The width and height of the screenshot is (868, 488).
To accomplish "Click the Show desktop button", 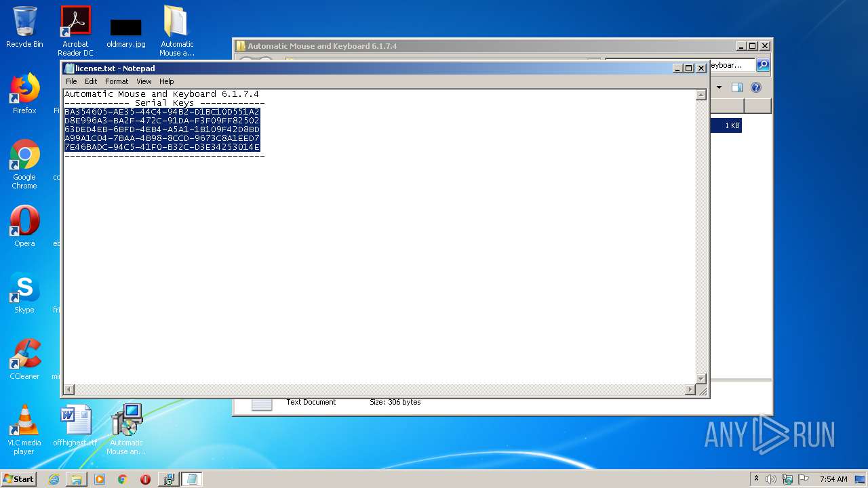I will (x=861, y=479).
